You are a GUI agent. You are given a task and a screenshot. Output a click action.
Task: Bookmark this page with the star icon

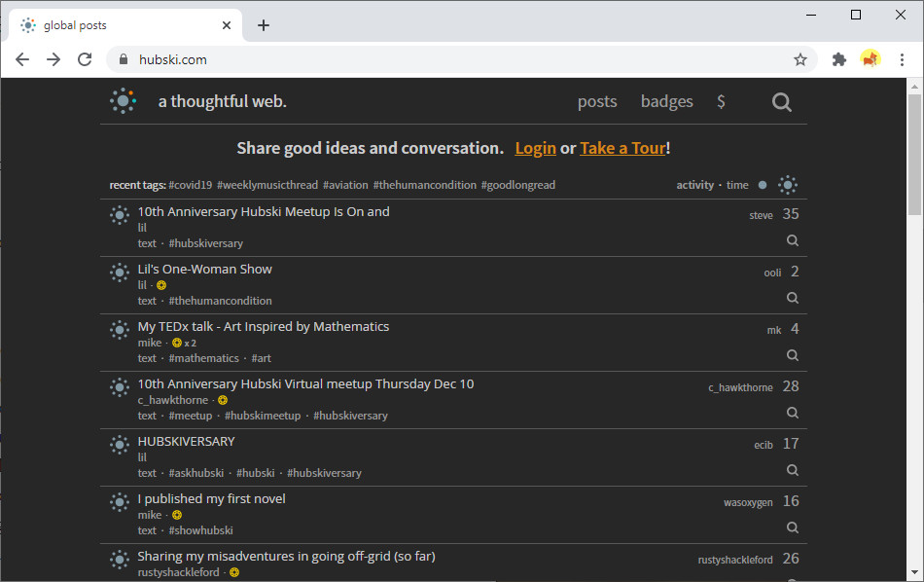click(800, 59)
